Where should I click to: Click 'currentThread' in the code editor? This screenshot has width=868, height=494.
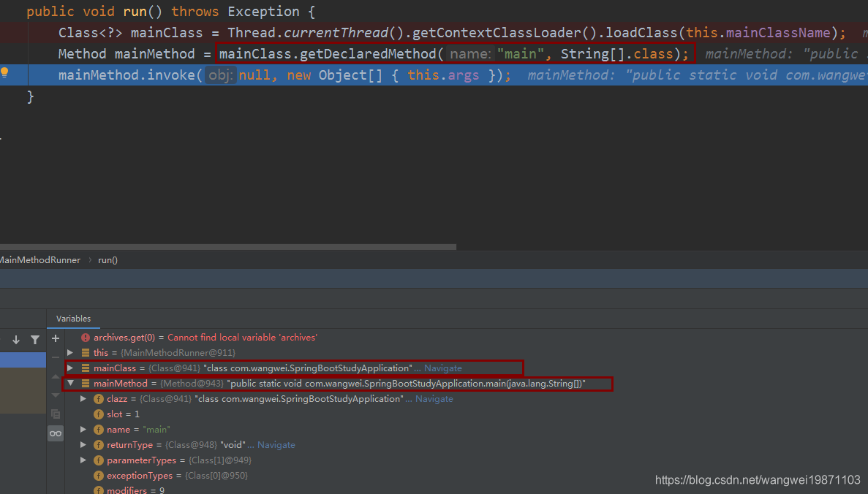click(x=336, y=33)
